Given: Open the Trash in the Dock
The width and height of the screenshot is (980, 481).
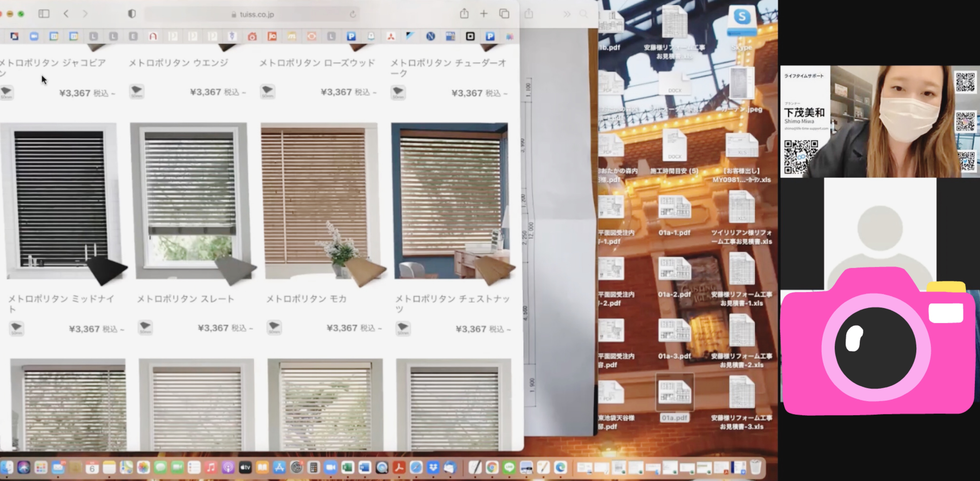Looking at the screenshot, I should 755,467.
